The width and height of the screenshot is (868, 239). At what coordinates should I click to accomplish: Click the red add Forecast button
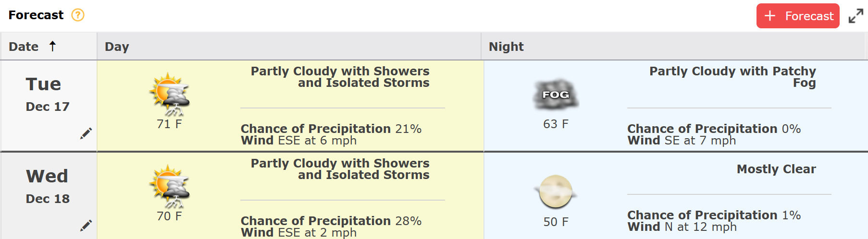tap(797, 16)
